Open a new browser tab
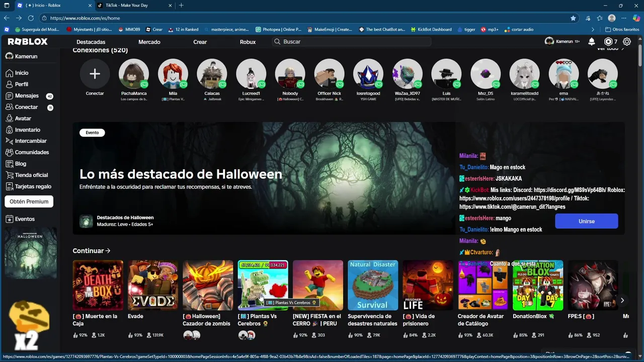The width and height of the screenshot is (644, 362). point(181,5)
